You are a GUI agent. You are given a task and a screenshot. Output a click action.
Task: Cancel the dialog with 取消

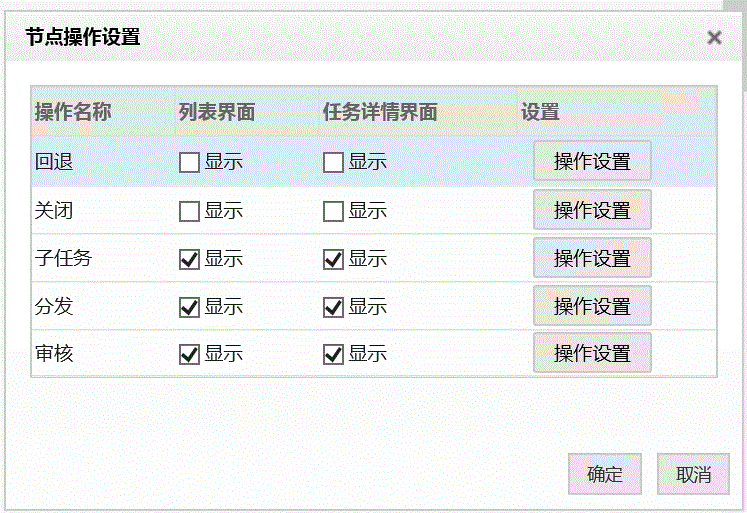pos(693,474)
